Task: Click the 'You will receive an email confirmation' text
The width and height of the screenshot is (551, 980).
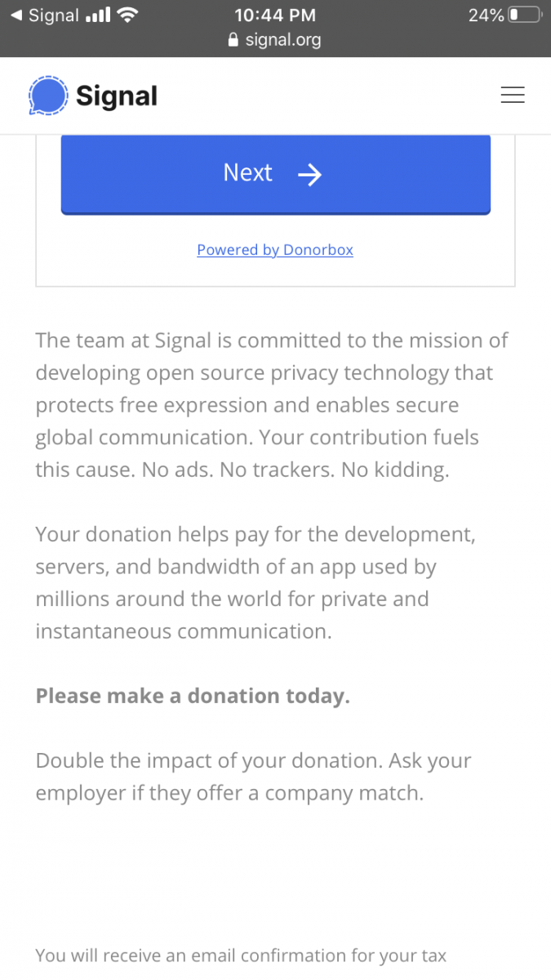Action: click(x=241, y=955)
